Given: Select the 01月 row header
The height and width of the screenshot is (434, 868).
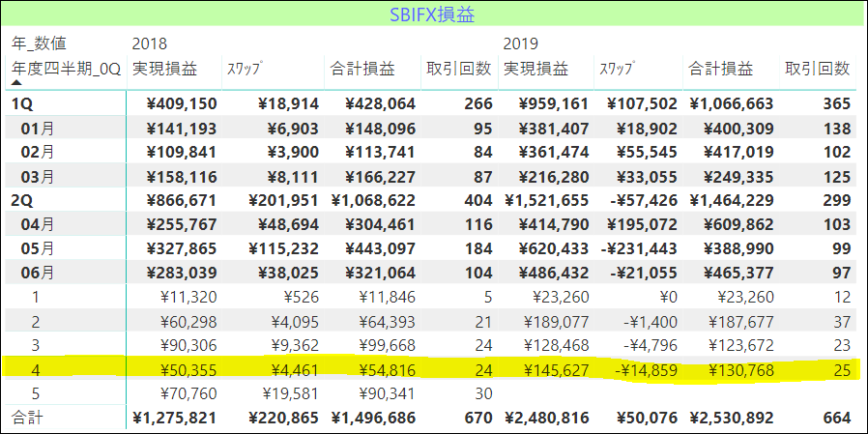Looking at the screenshot, I should pos(38,129).
